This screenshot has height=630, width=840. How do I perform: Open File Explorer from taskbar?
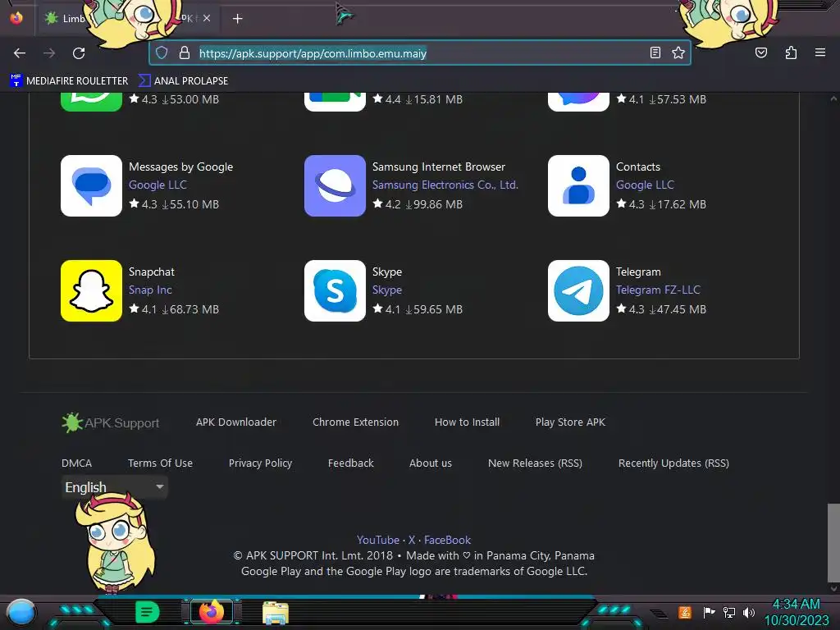click(x=276, y=613)
